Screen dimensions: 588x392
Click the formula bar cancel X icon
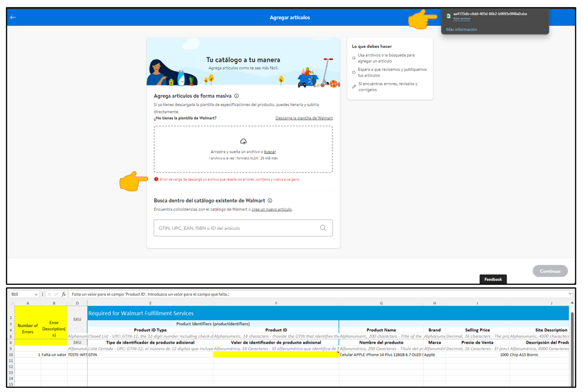click(49, 294)
